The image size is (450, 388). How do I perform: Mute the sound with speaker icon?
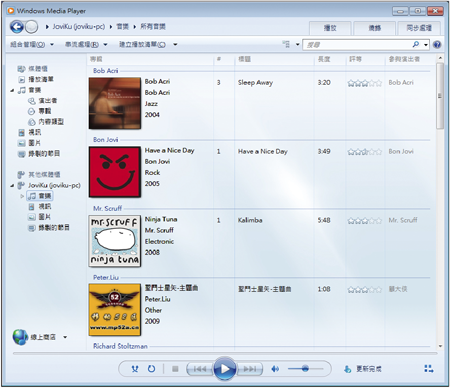click(x=275, y=369)
